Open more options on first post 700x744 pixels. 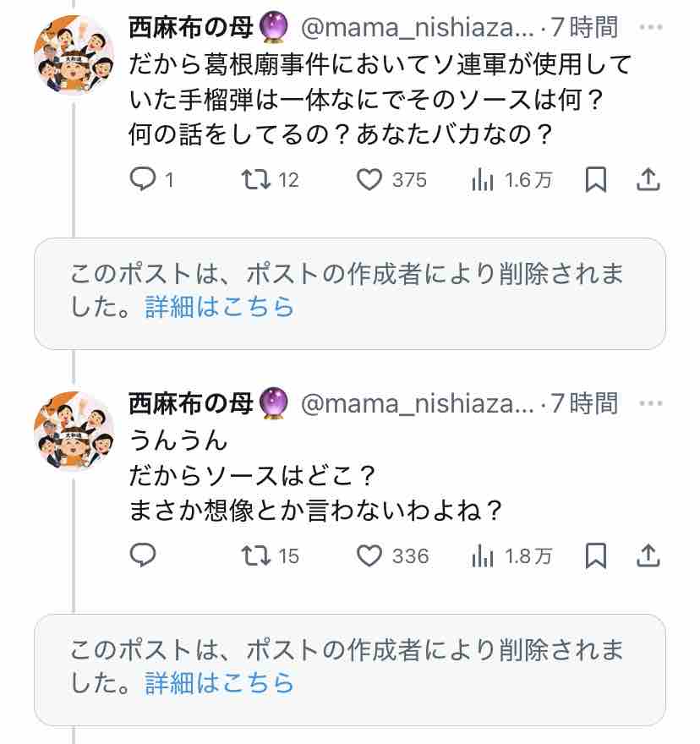click(x=650, y=28)
